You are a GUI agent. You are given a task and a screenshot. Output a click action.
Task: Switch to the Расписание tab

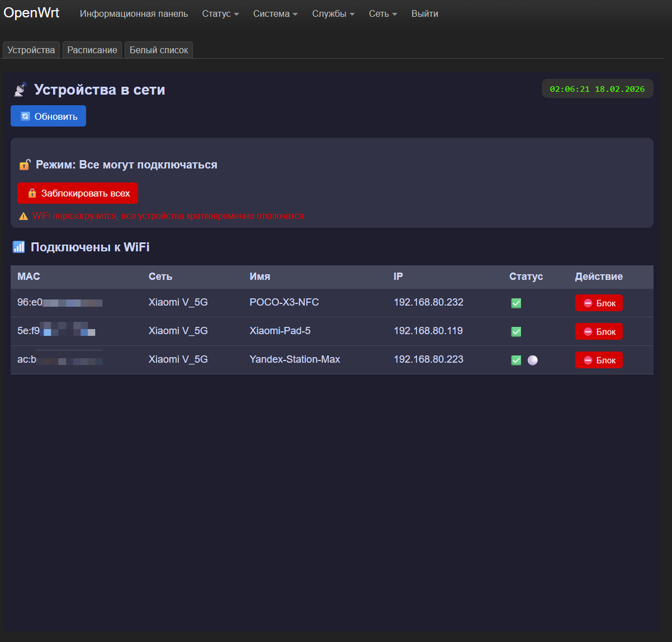[92, 50]
